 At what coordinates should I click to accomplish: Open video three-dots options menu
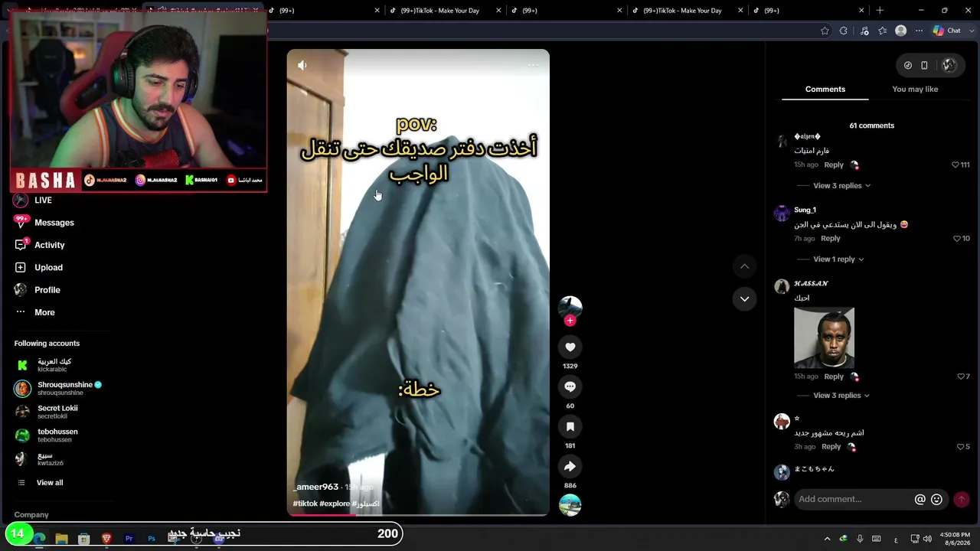[533, 65]
